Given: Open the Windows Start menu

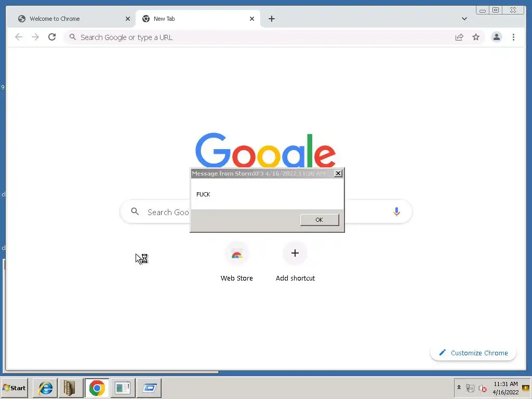Looking at the screenshot, I should coord(14,388).
